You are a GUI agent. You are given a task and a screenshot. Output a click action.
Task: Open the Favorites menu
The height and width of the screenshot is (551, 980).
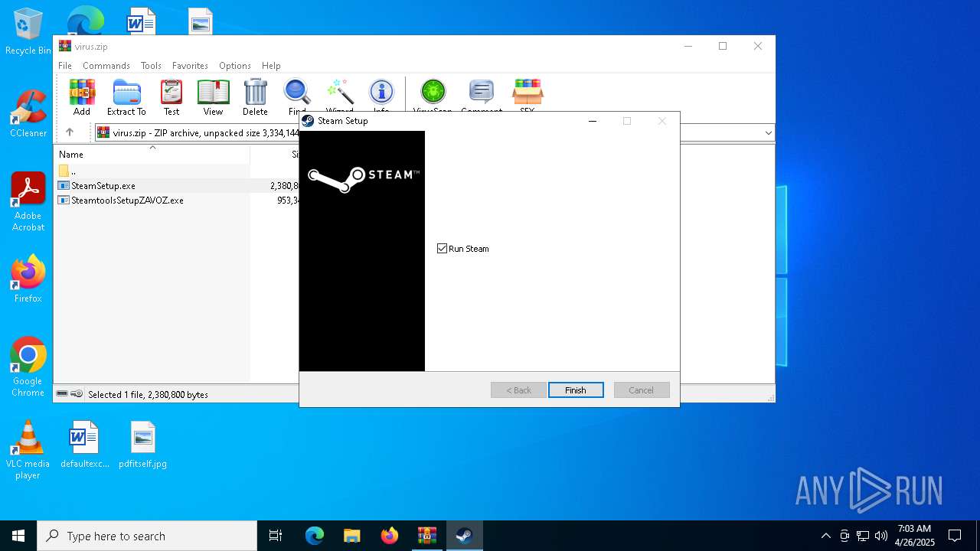click(190, 66)
